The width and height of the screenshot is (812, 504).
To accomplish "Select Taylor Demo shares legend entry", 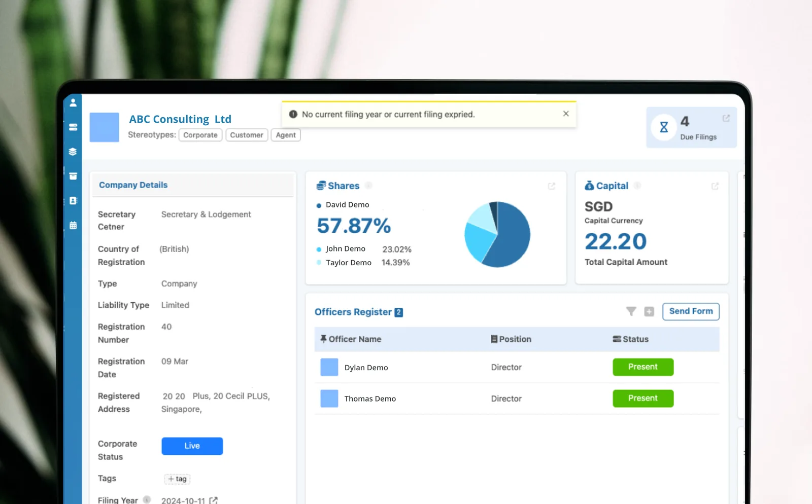I will coord(344,263).
